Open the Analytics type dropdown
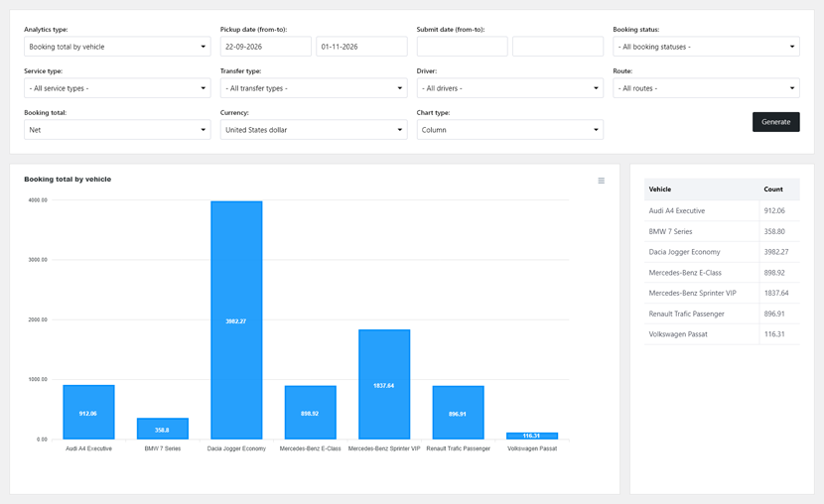824x504 pixels. coord(117,47)
